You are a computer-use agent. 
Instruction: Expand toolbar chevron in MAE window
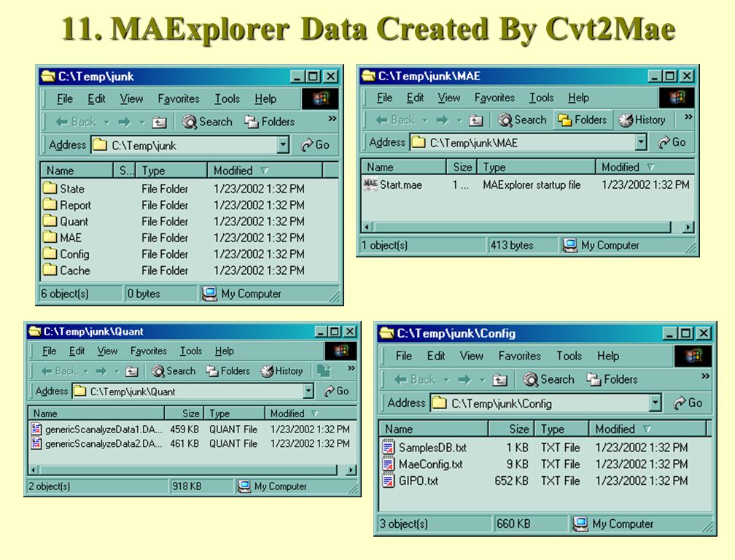point(688,117)
